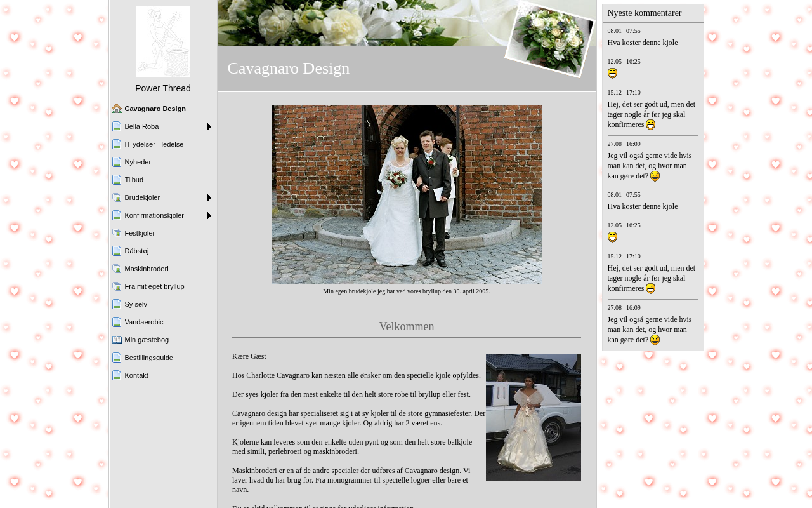Expand the Konfirmationskjoler submenu arrow
812x508 pixels.
[x=209, y=216]
